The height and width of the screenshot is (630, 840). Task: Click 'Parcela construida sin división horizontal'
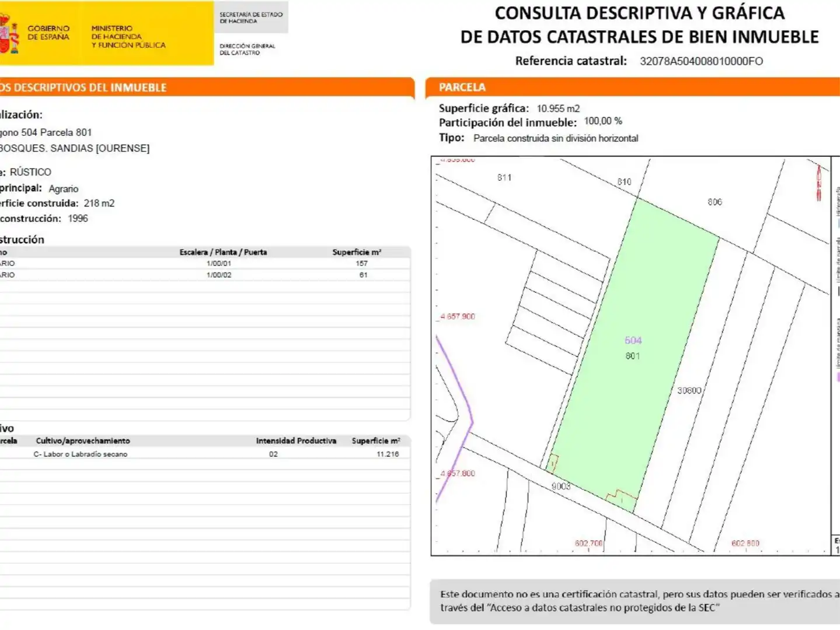coord(556,138)
